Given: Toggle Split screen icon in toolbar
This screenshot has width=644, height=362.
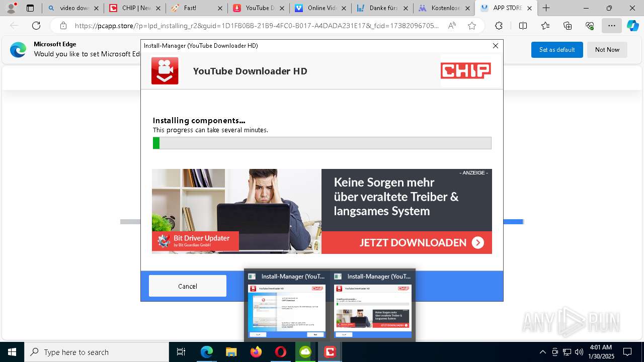Looking at the screenshot, I should click(523, 26).
